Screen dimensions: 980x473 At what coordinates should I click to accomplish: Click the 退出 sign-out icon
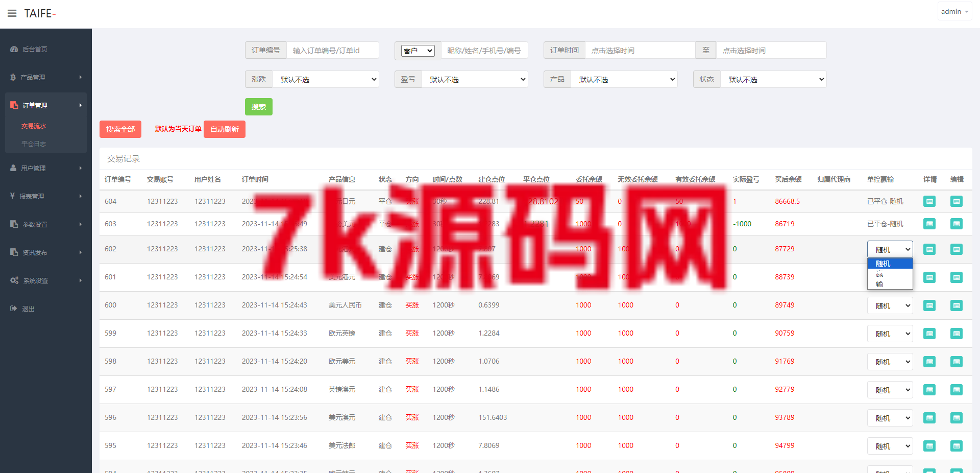click(x=13, y=309)
